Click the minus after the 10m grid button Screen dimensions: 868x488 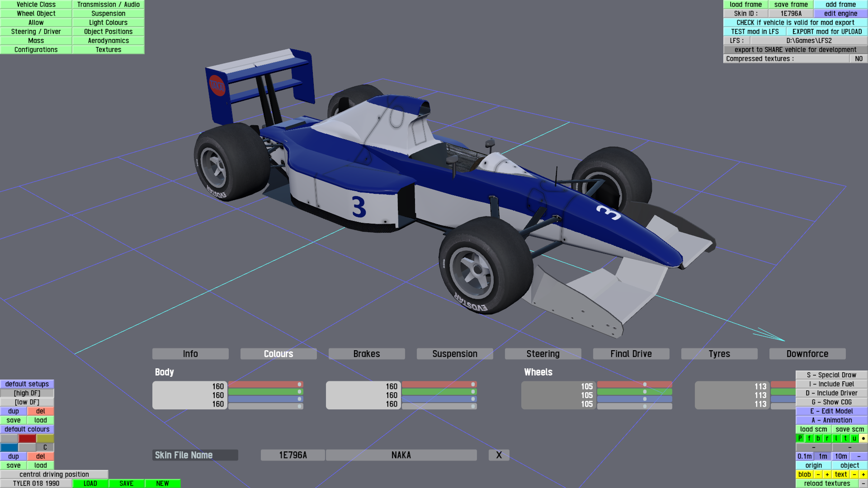click(859, 456)
